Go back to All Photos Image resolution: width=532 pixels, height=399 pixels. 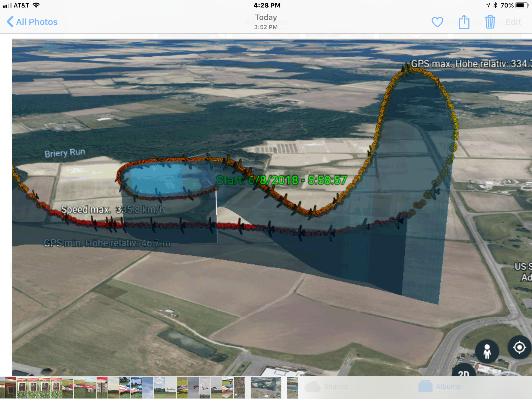tap(32, 22)
